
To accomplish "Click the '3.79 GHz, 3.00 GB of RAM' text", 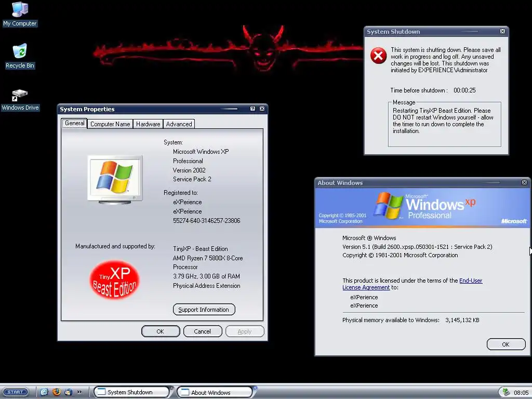I will (206, 276).
